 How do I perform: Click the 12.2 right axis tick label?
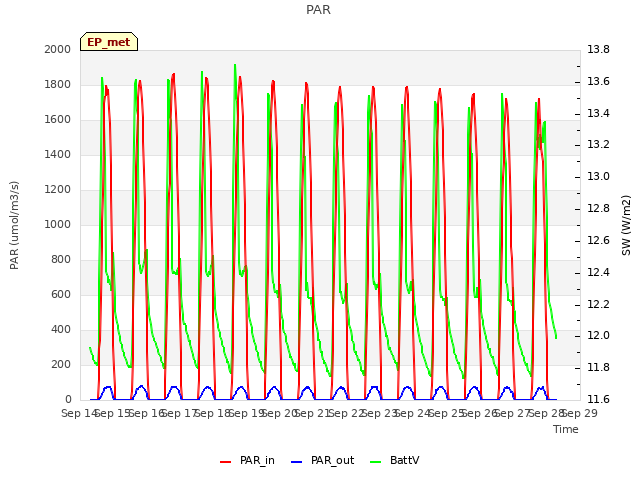coord(598,304)
